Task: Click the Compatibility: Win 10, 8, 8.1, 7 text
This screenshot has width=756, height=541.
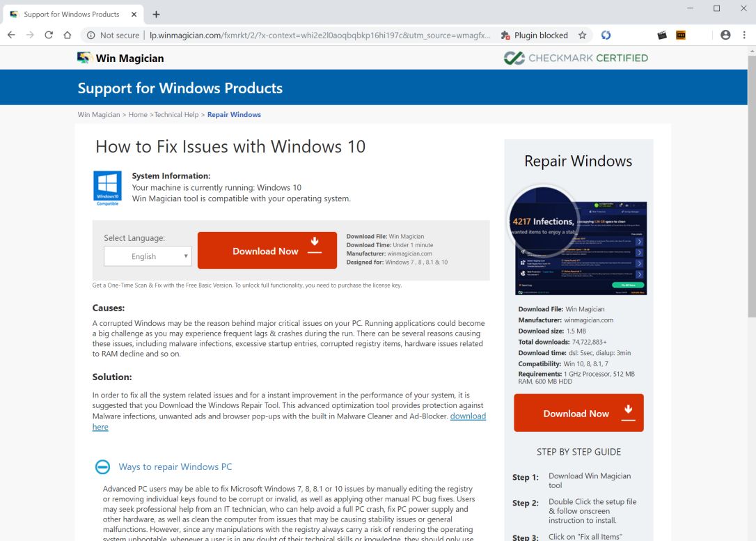Action: [x=563, y=363]
